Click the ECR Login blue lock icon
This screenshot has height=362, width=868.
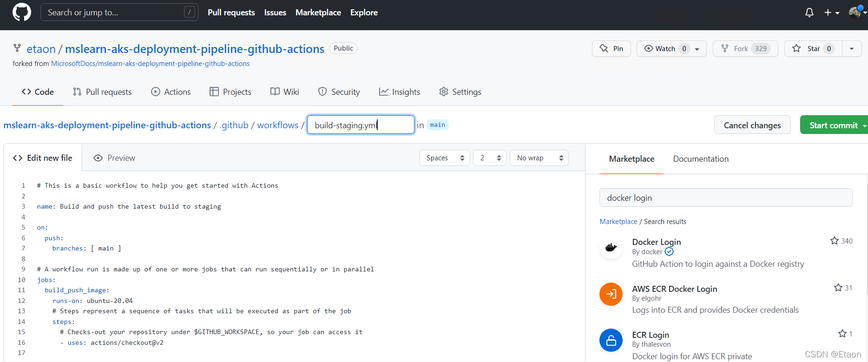pyautogui.click(x=611, y=340)
